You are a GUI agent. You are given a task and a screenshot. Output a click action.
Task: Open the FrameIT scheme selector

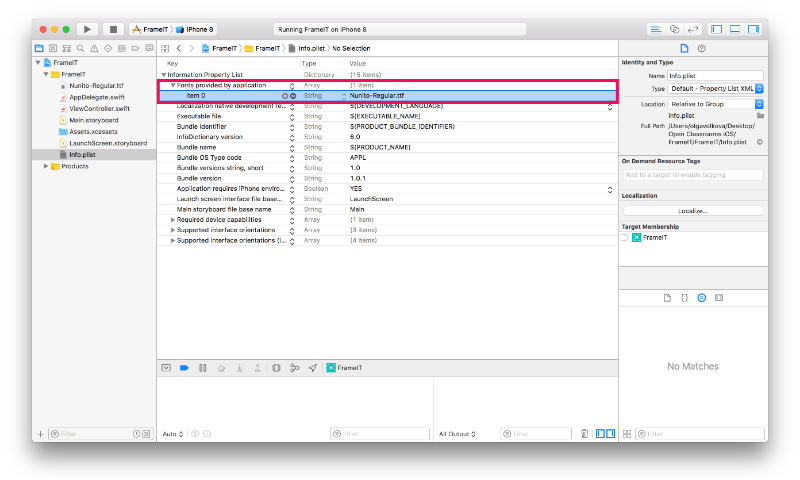tap(151, 30)
